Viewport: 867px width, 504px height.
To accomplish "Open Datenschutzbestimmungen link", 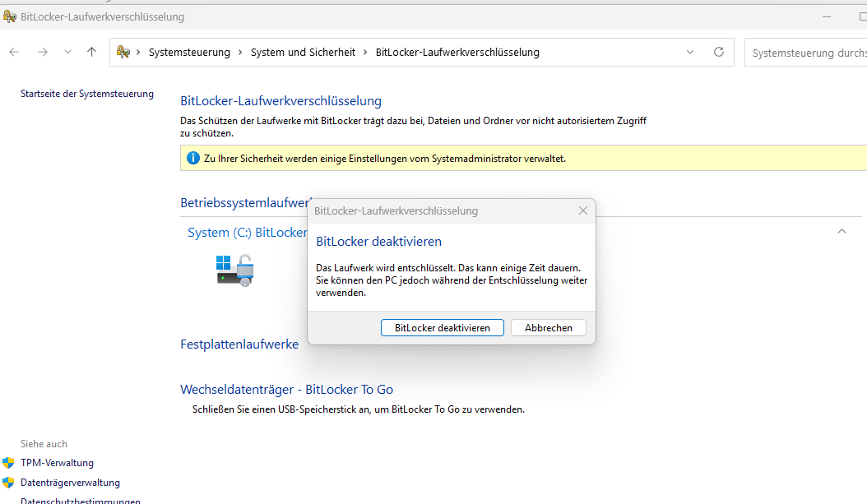I will point(80,500).
